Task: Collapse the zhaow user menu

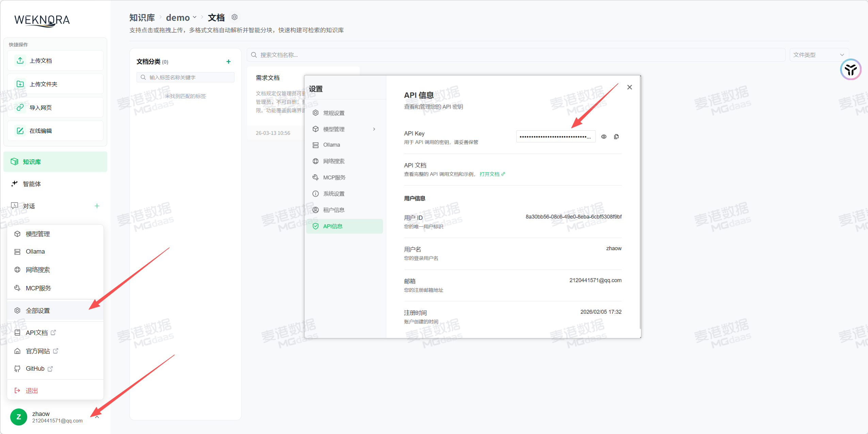Action: [97, 417]
